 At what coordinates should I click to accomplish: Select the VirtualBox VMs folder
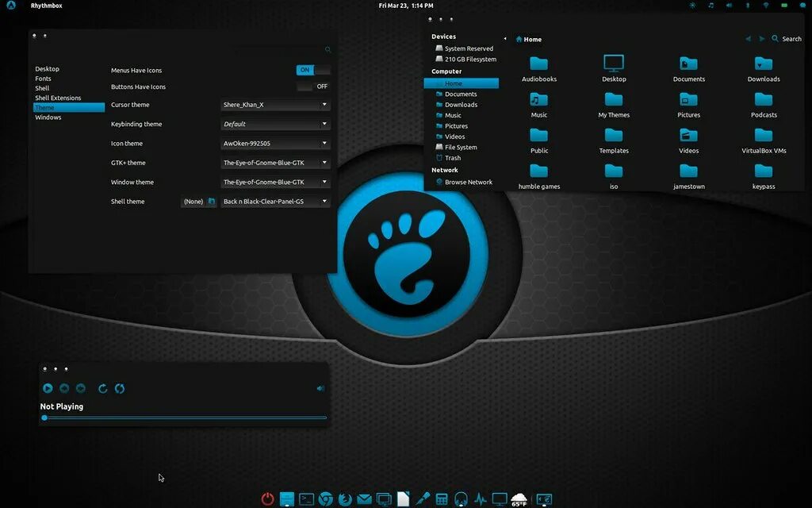764,141
